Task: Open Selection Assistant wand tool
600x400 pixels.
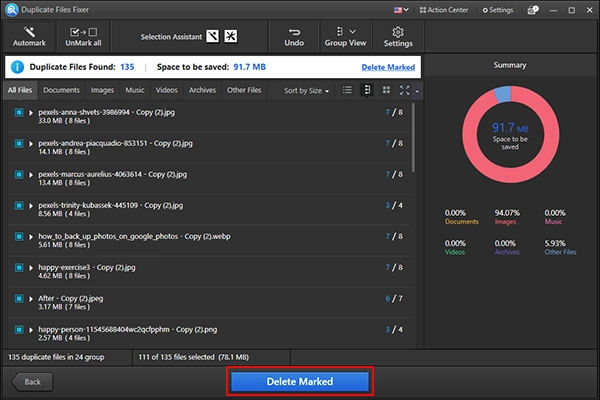Action: [212, 36]
